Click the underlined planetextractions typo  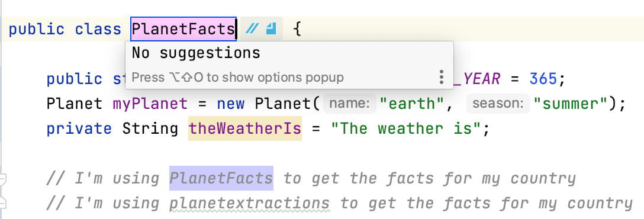[250, 203]
